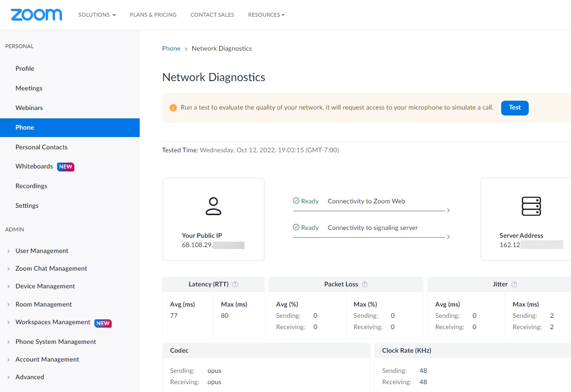
Task: Click Codec Receiving opus value
Action: (214, 382)
